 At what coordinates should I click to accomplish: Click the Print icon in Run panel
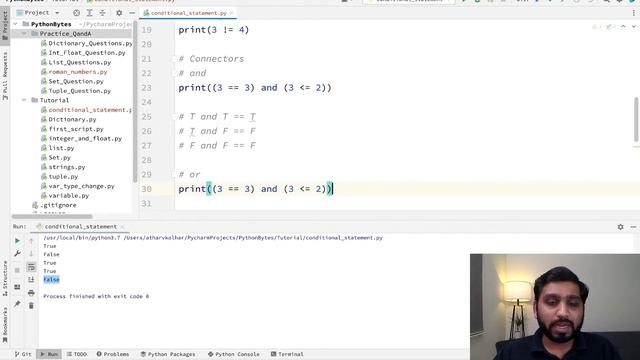[31, 293]
